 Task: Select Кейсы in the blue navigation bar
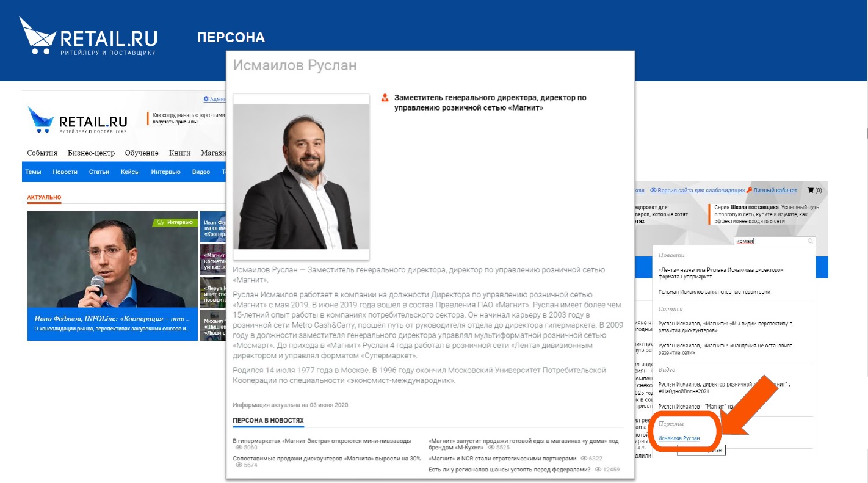click(130, 172)
